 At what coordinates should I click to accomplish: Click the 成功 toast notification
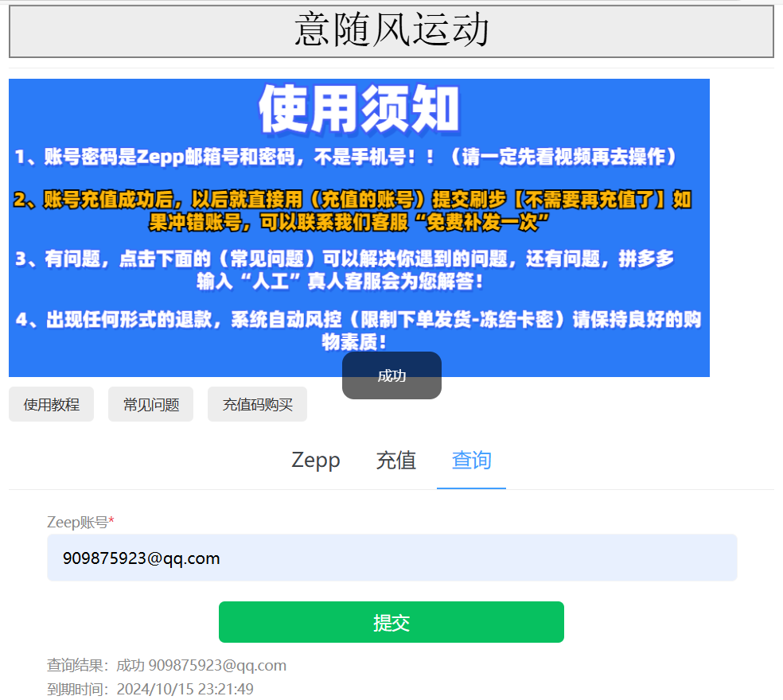pos(391,375)
